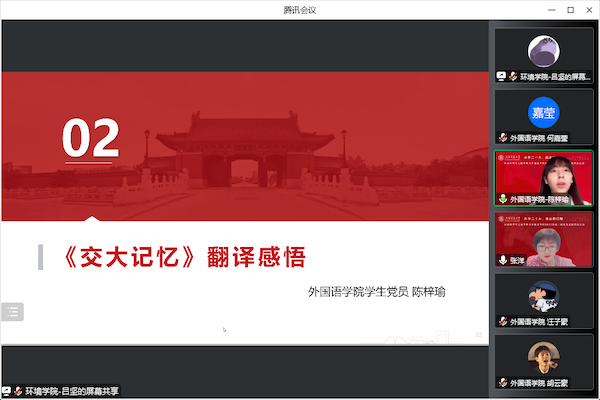Click muted mic icon on 何嘉莹 tile

click(502, 137)
